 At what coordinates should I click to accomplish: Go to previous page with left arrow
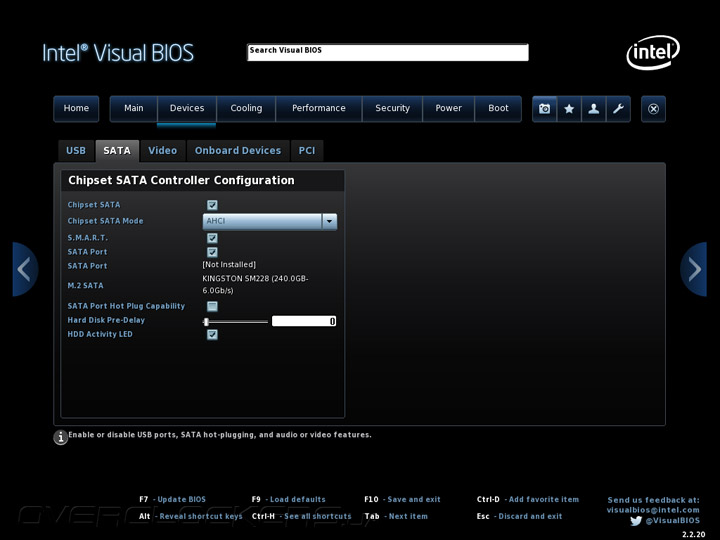click(25, 269)
